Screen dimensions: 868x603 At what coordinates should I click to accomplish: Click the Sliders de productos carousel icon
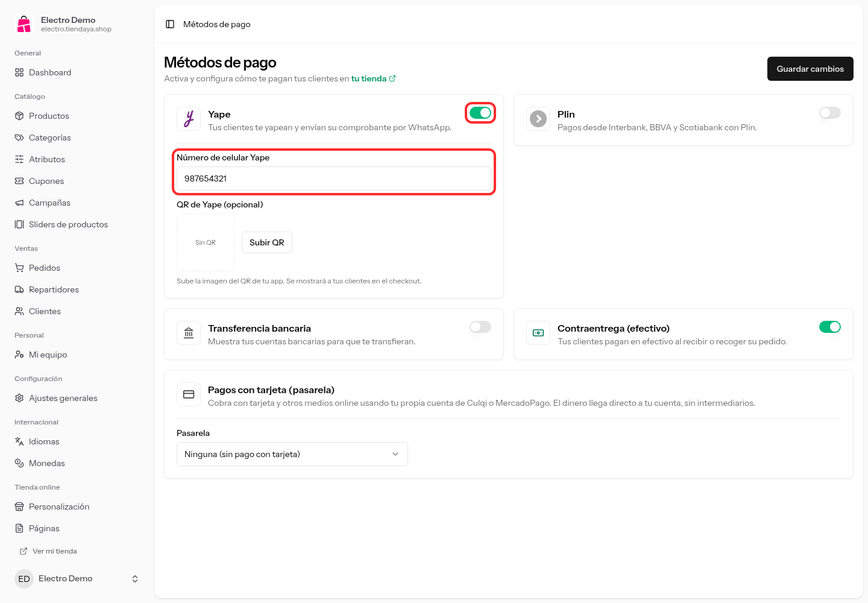tap(19, 224)
